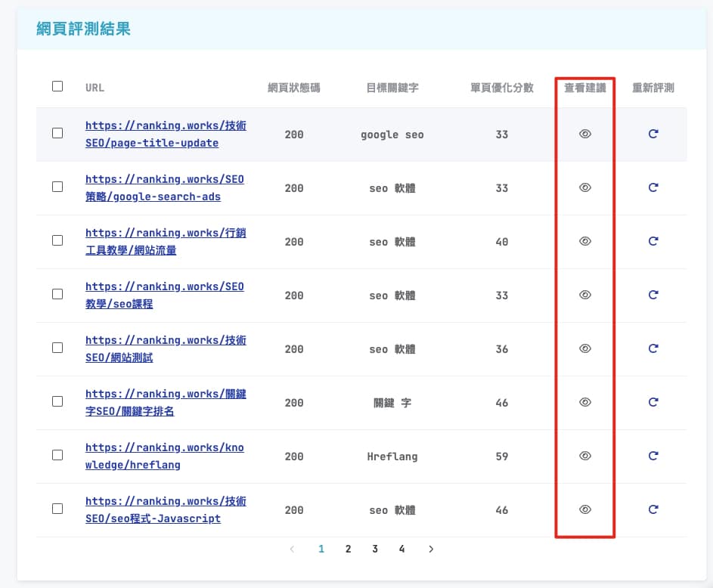713x588 pixels.
Task: Click the previous page left chevron
Action: point(292,549)
